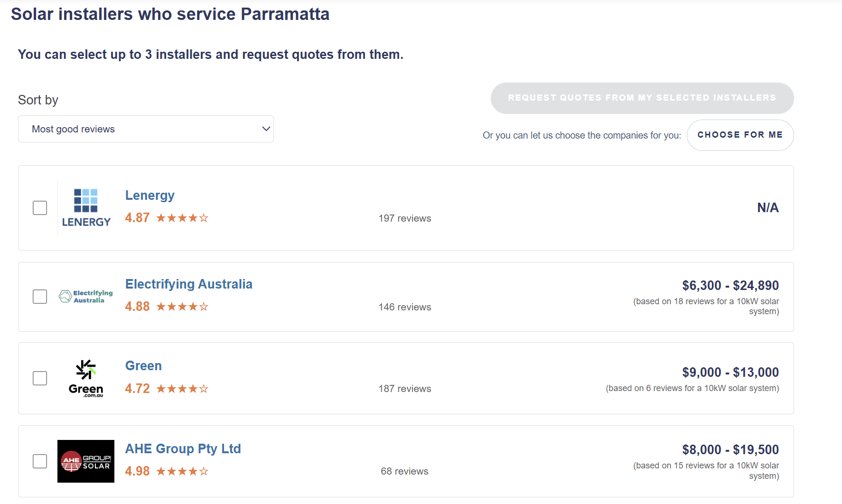Tick the checkbox for Electrifying Australia

pos(40,297)
